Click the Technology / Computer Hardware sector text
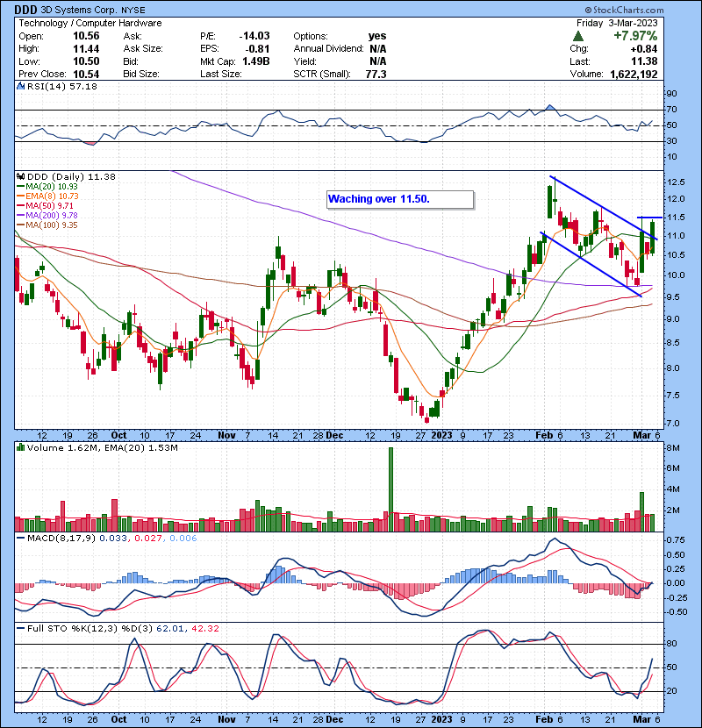702x728 pixels. 85,24
